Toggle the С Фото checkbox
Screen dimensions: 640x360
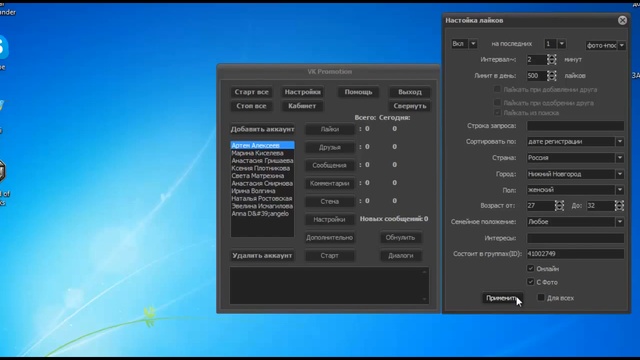tap(531, 282)
